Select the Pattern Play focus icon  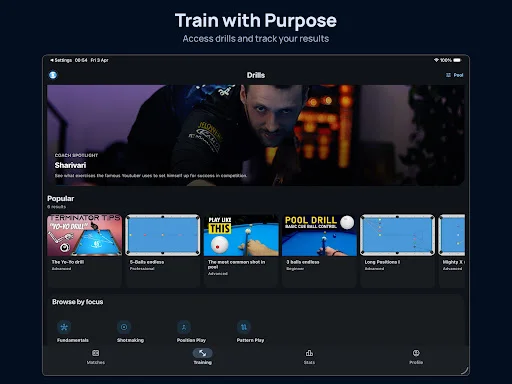[244, 327]
